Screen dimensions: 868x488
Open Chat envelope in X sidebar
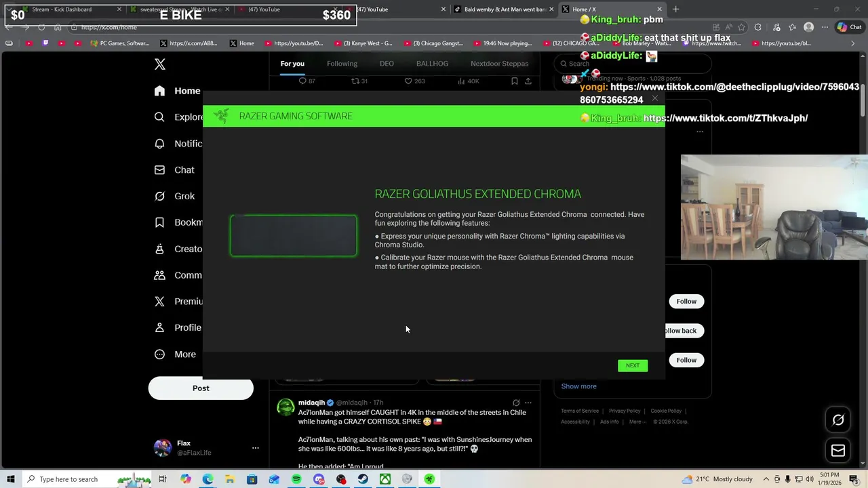[x=159, y=170]
